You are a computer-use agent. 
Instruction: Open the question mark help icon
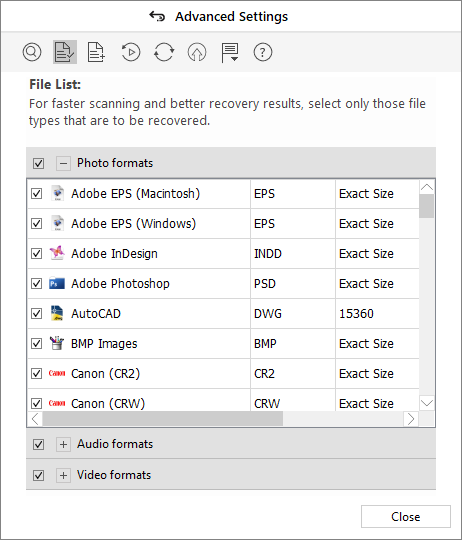coord(263,52)
